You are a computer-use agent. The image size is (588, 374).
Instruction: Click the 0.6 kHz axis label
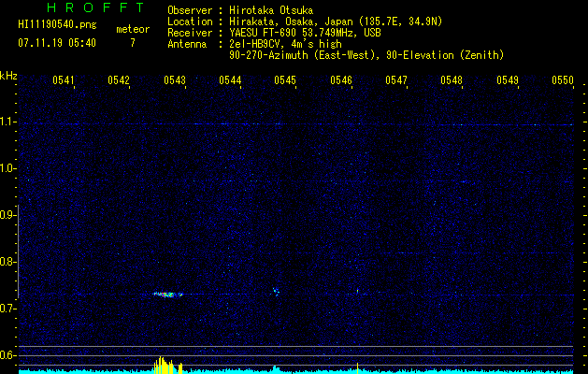coord(7,355)
